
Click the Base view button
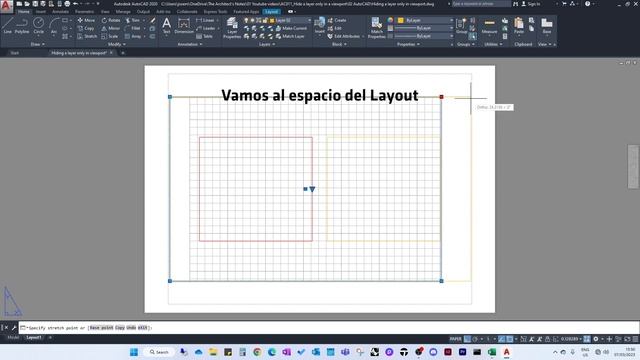547,26
